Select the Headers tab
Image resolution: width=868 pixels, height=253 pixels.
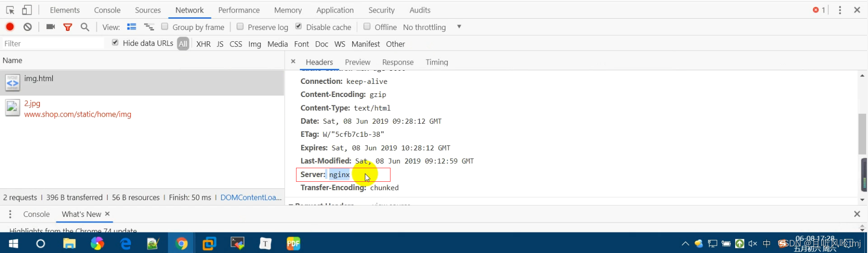click(x=319, y=62)
